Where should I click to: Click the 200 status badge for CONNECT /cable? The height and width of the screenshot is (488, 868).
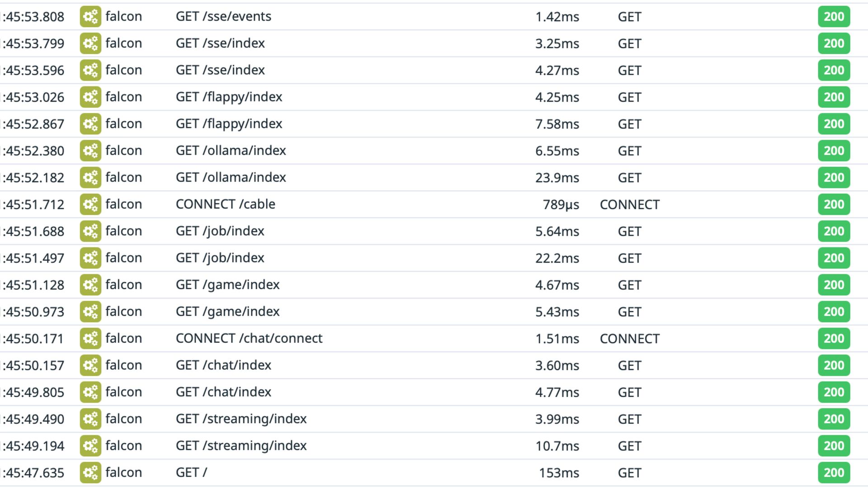coord(834,205)
